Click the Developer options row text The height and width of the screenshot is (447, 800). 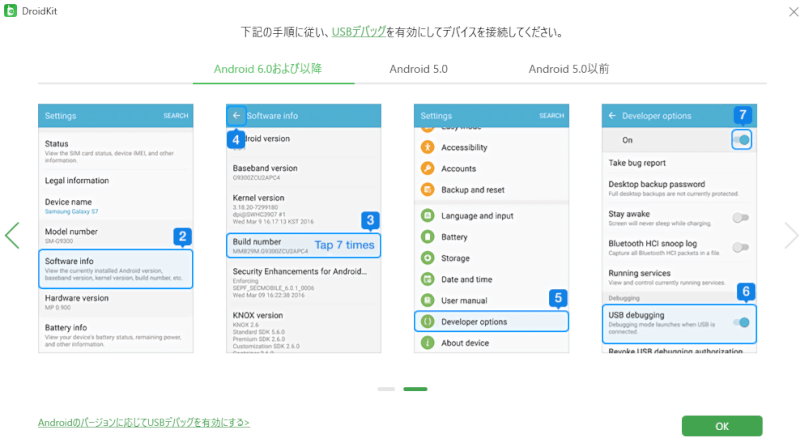coord(474,321)
